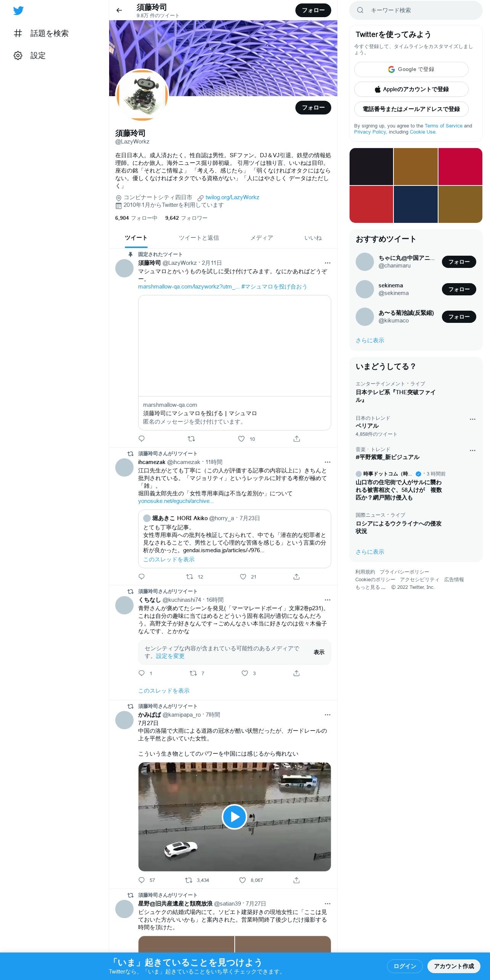Click the キーワード検索 search field
Screen dimensions: 490x980
click(x=416, y=10)
